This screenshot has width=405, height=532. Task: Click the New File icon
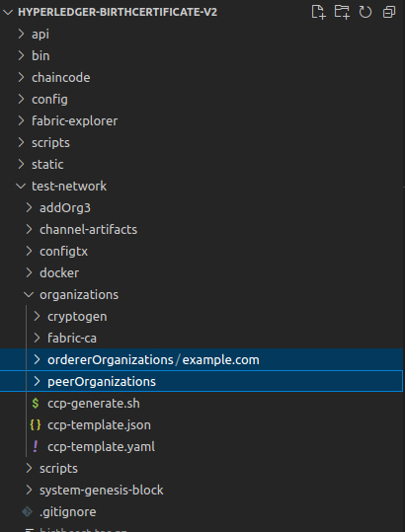318,12
